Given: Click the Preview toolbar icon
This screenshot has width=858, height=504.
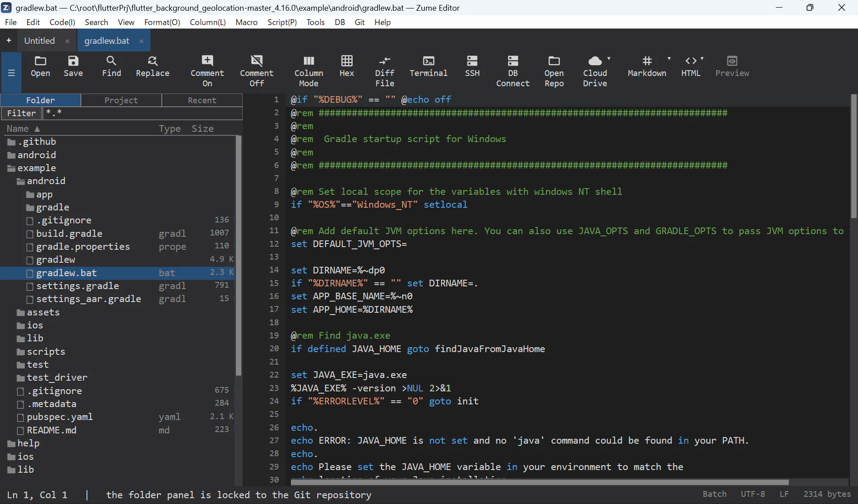Looking at the screenshot, I should pyautogui.click(x=732, y=67).
